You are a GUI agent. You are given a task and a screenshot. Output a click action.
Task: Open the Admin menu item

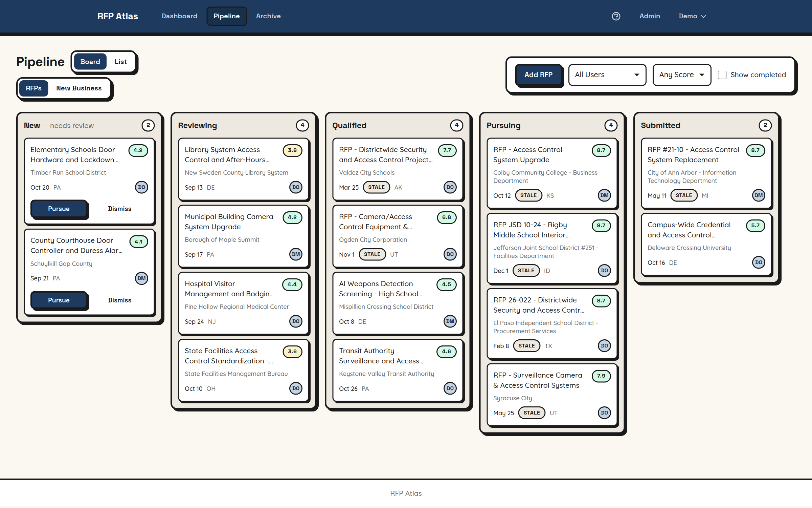(x=650, y=16)
